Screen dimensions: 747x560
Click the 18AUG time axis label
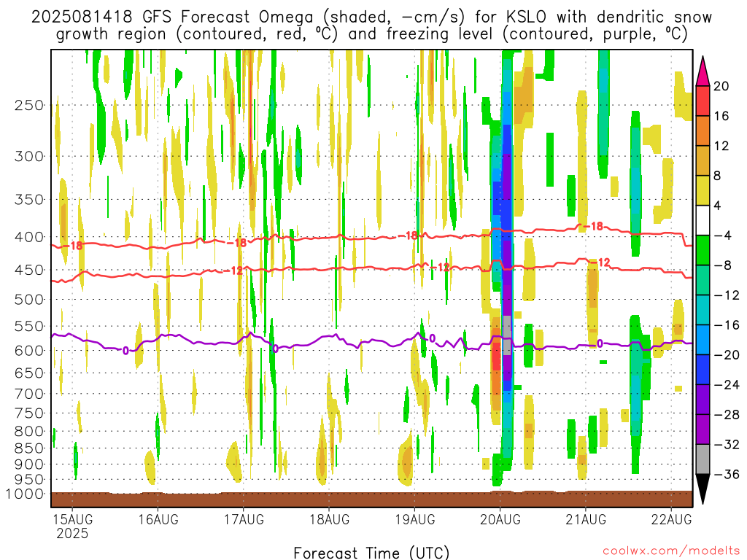tap(329, 519)
